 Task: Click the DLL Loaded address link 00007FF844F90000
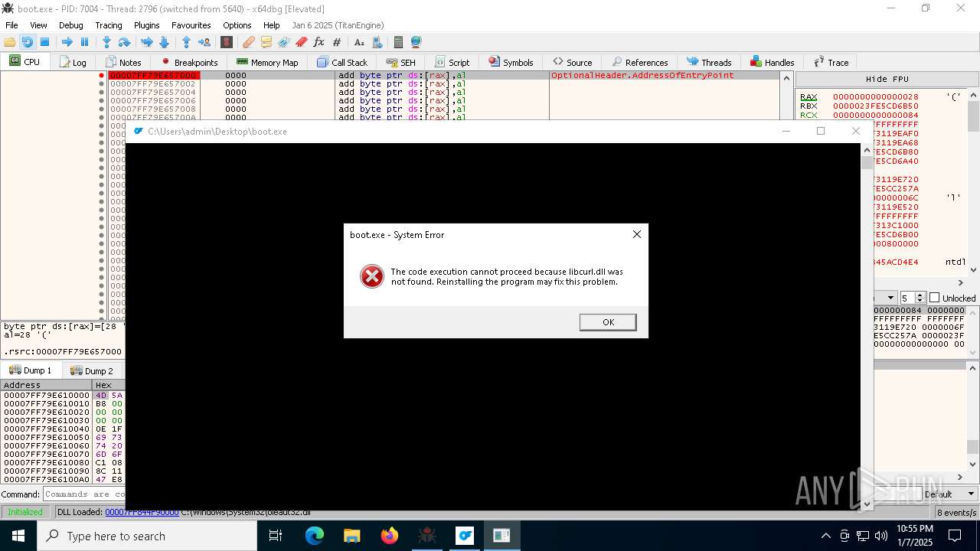(x=142, y=513)
